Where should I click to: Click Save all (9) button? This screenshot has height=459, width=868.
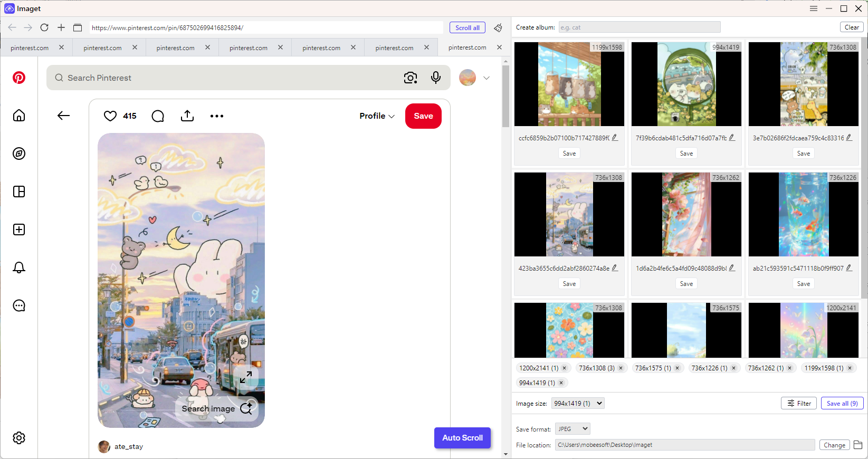click(x=842, y=403)
